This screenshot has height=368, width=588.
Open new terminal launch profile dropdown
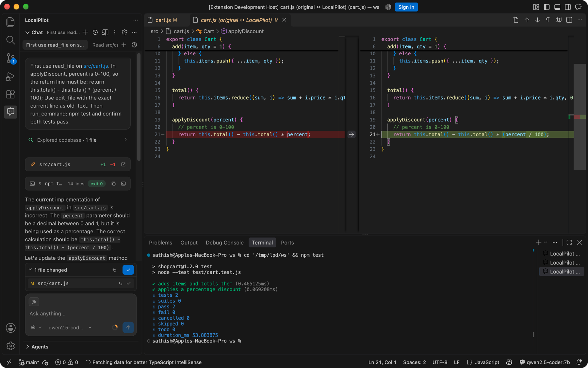click(x=546, y=242)
